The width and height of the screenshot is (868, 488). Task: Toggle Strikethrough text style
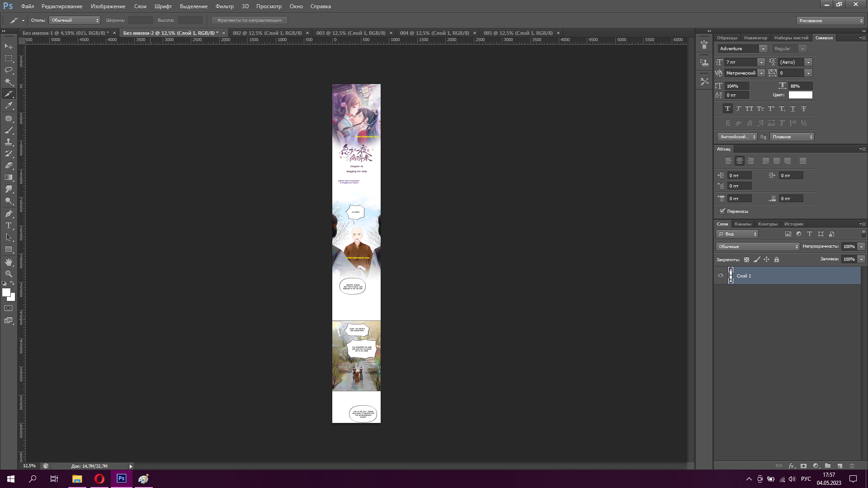(x=803, y=108)
